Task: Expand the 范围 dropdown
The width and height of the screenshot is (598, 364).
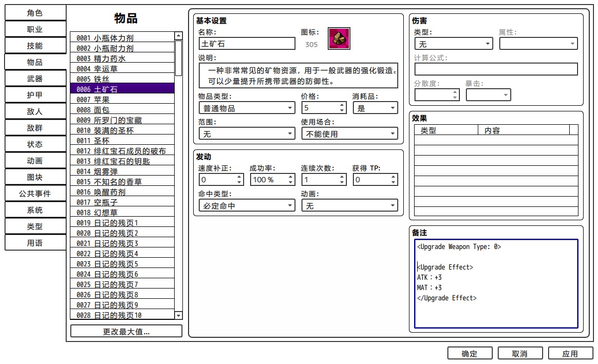Action: point(247,134)
